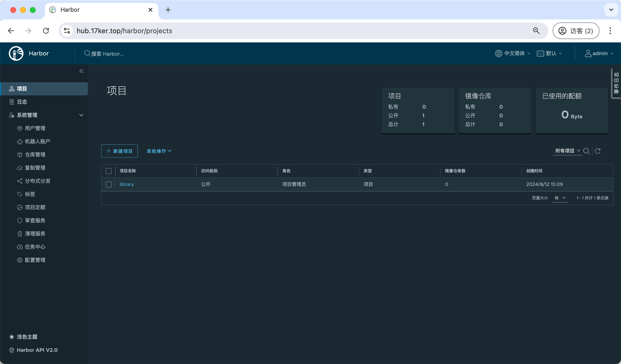Tick the select-all checkbox in table header
621x364 pixels.
(x=109, y=171)
